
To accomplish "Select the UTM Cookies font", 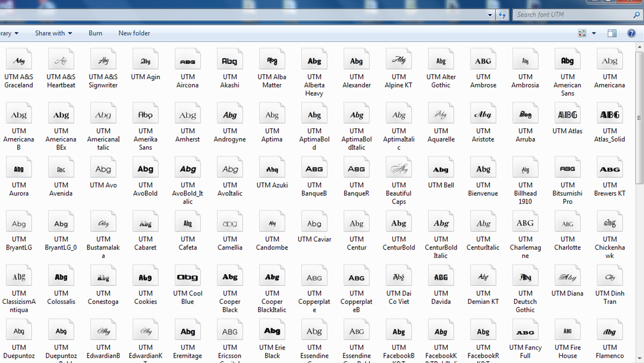I will tap(145, 284).
